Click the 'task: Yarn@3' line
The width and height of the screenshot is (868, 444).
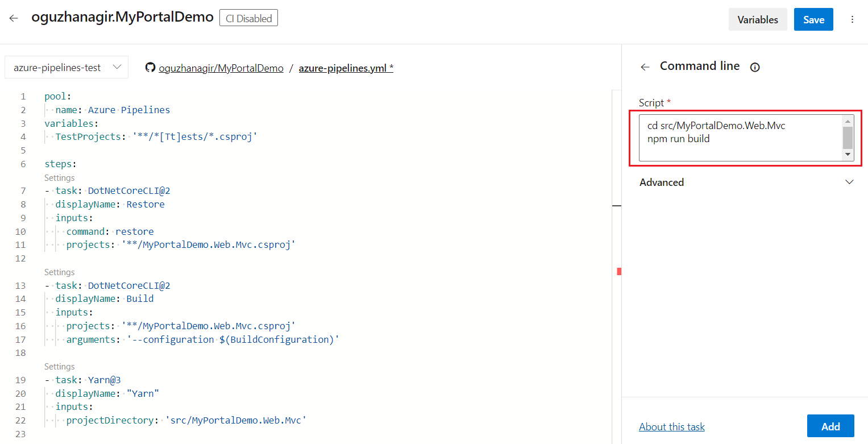pos(82,380)
